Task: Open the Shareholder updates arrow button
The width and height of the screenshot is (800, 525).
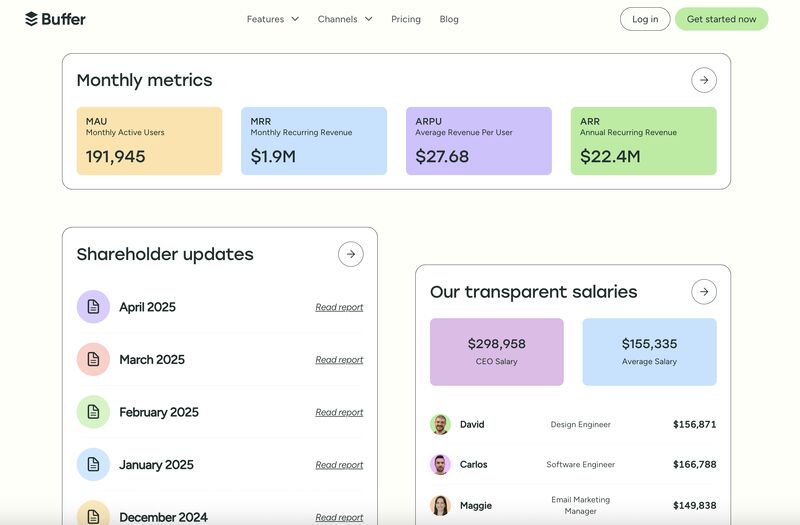Action: click(x=351, y=254)
